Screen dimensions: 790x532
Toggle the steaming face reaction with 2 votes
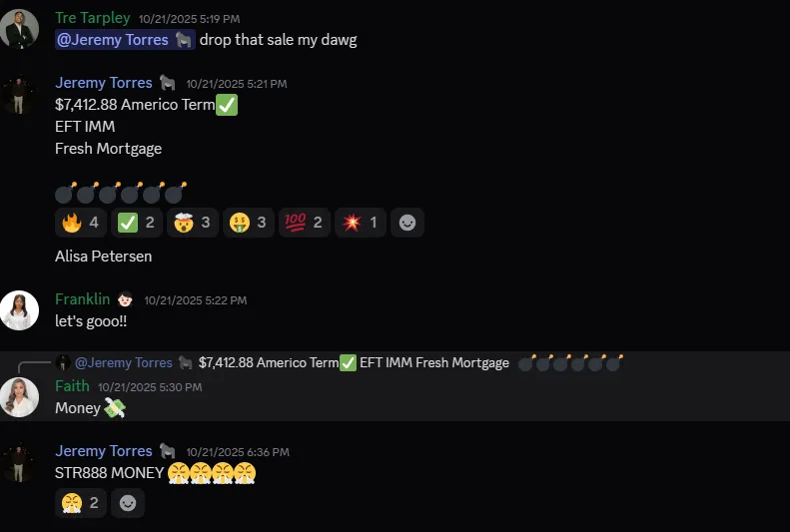81,503
